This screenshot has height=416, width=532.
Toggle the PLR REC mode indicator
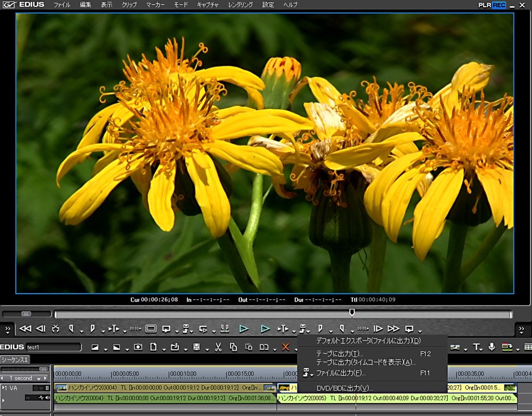492,5
